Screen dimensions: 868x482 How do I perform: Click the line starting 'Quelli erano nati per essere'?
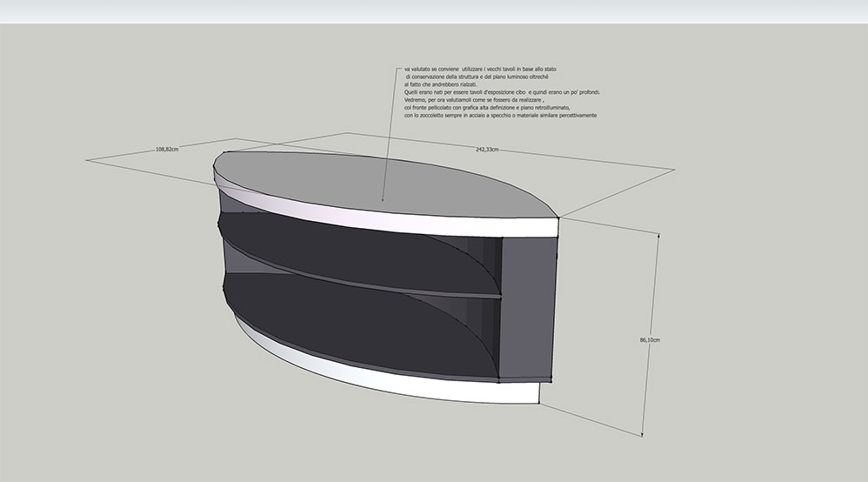[x=502, y=92]
